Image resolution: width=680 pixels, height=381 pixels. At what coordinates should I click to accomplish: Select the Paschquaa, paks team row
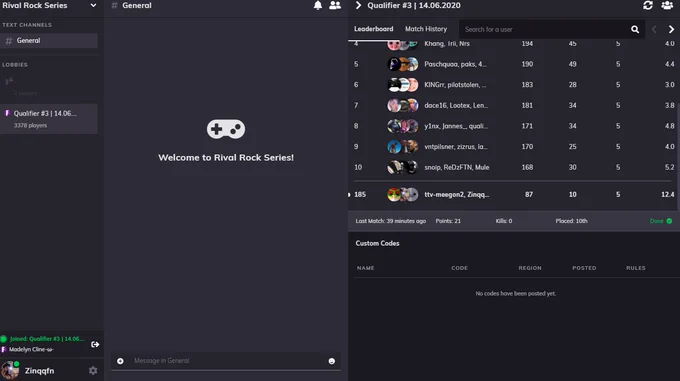click(x=514, y=64)
